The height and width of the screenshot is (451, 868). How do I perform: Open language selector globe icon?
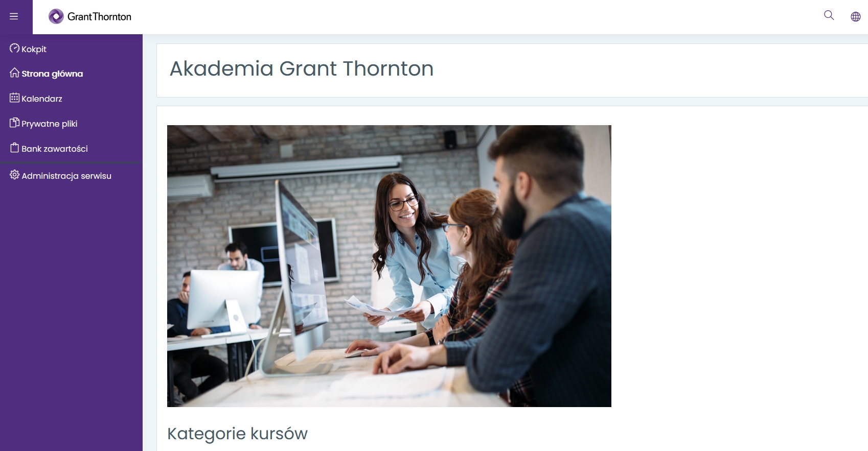point(855,16)
